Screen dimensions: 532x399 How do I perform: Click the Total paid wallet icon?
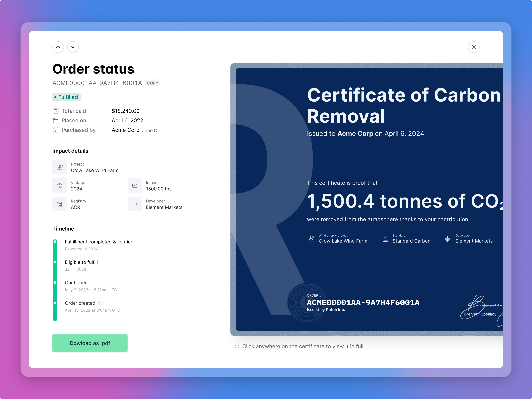click(x=56, y=111)
